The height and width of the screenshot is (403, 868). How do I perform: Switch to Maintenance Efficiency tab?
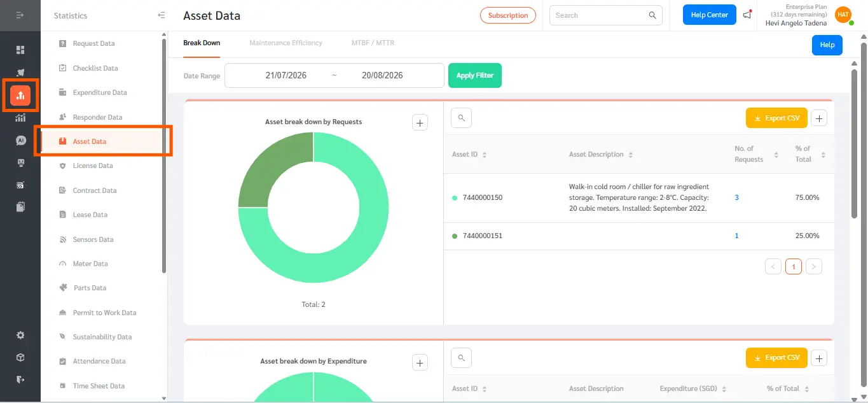click(x=286, y=43)
